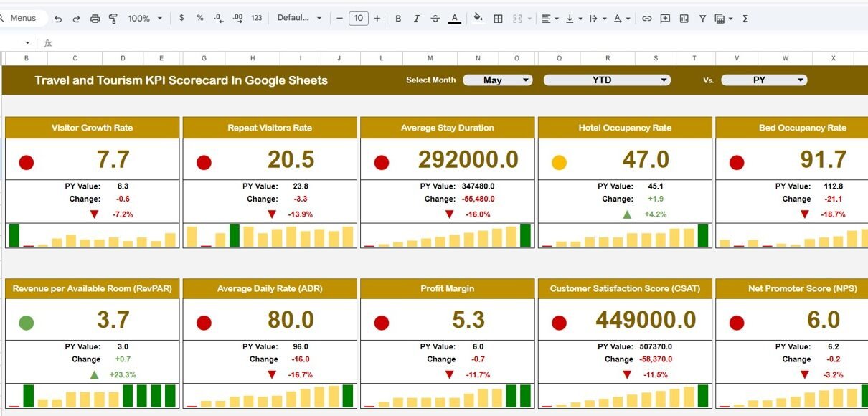Image resolution: width=868 pixels, height=416 pixels.
Task: Open the Vs. PY dropdown
Action: [765, 80]
